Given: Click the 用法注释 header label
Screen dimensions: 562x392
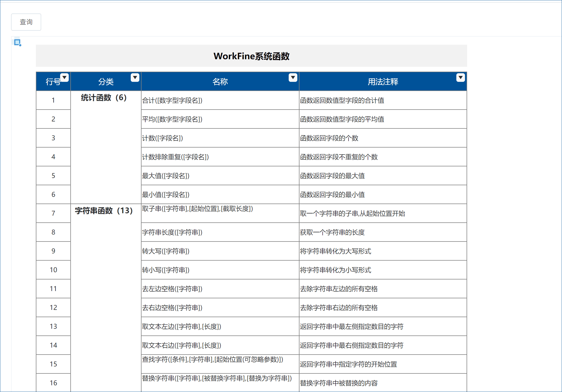Looking at the screenshot, I should (383, 82).
